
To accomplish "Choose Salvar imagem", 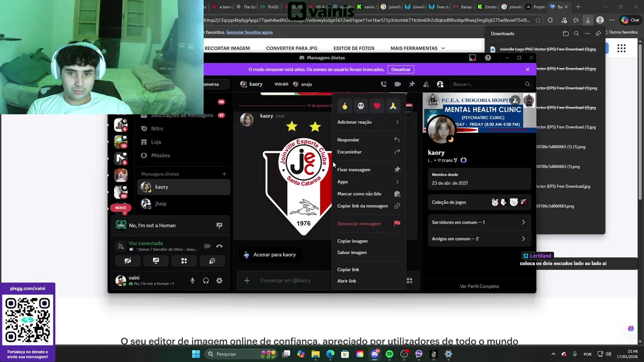I will click(368, 252).
